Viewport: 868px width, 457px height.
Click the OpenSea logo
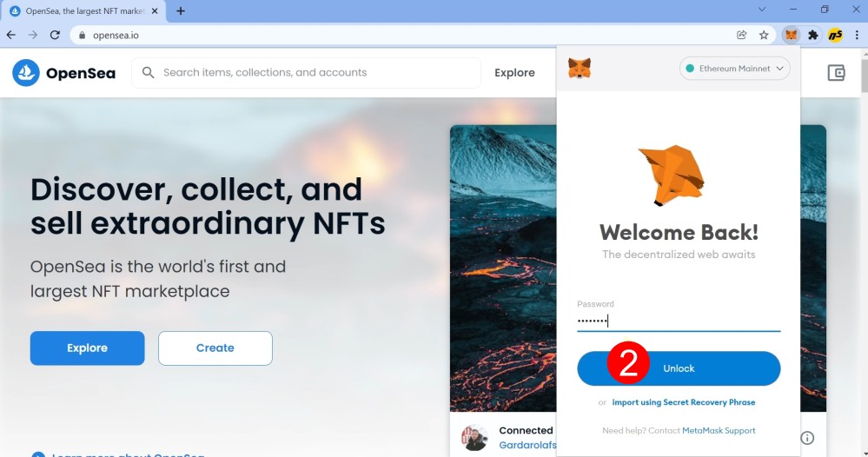pos(63,72)
